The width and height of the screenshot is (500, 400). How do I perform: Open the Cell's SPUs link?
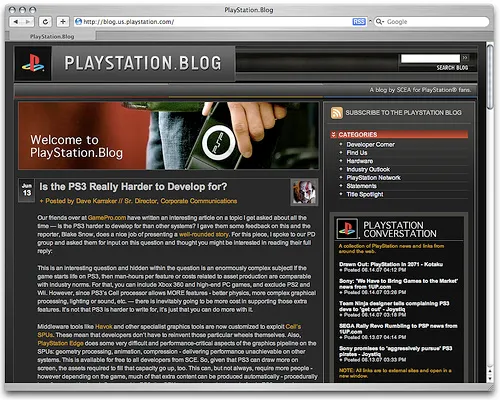point(293,327)
